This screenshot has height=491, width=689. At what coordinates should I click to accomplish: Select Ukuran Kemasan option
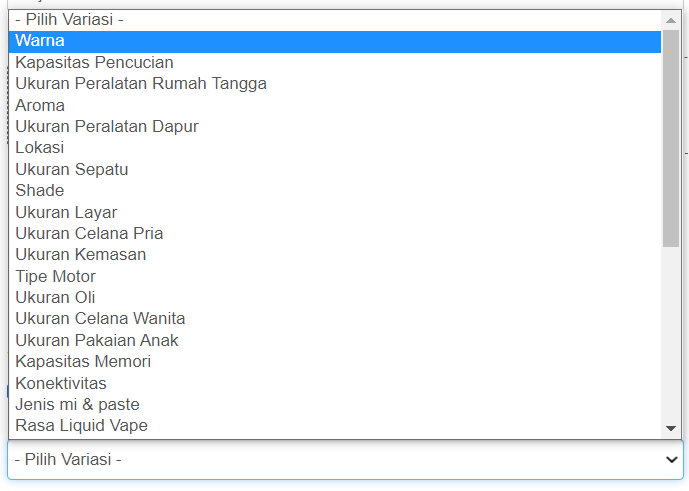point(80,254)
